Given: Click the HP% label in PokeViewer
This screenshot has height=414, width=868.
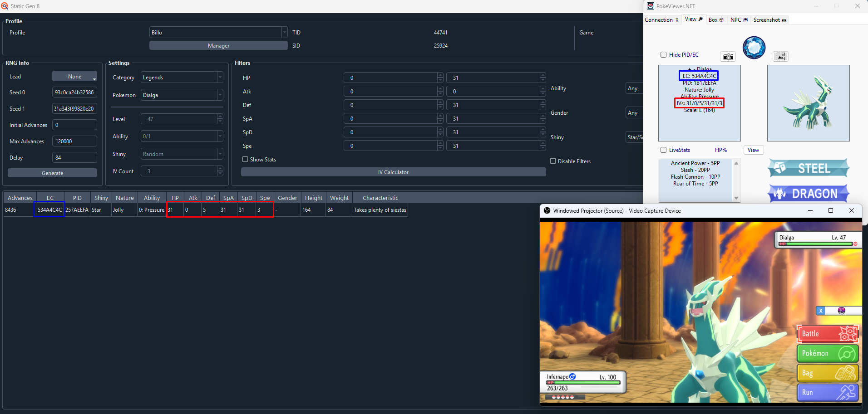Looking at the screenshot, I should click(x=721, y=150).
